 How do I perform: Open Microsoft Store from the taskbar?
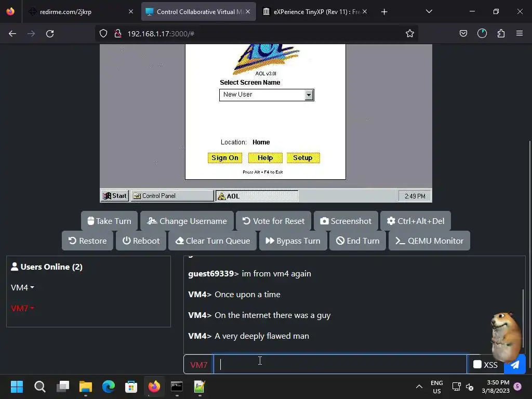pyautogui.click(x=131, y=387)
